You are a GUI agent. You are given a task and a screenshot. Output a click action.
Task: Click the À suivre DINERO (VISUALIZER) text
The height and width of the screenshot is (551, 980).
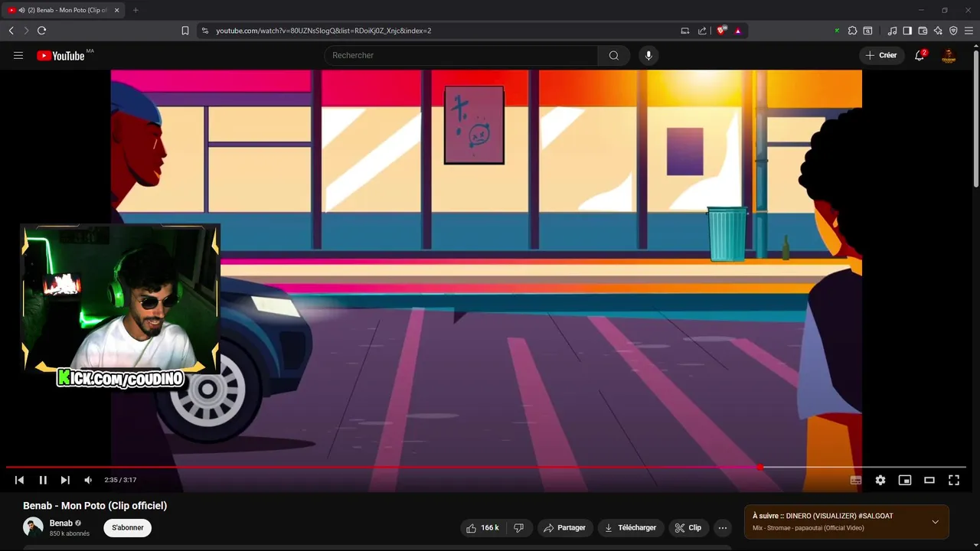(x=823, y=517)
